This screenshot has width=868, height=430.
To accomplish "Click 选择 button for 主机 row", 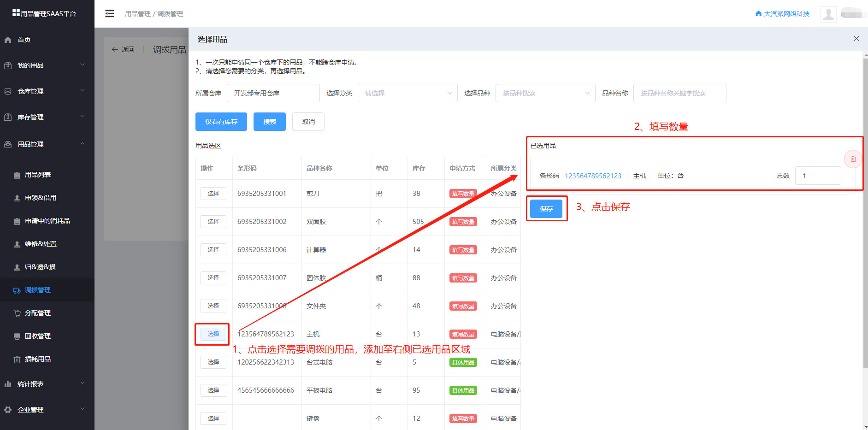I will point(213,334).
